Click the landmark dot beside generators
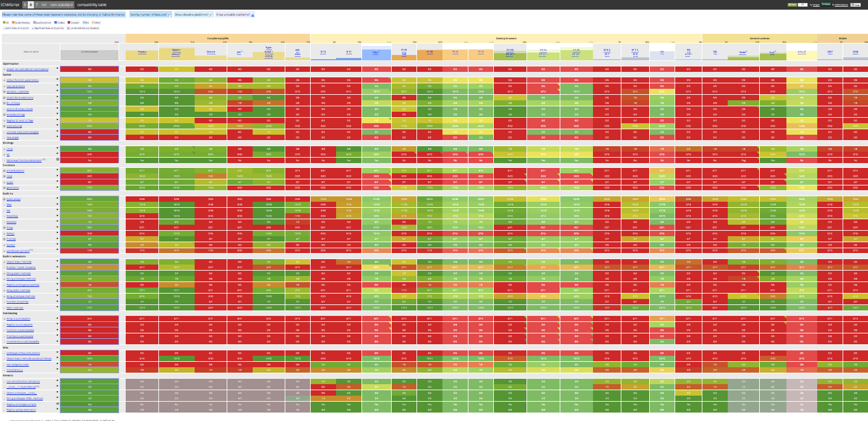Screen dimensions: 868x421 click(4, 187)
